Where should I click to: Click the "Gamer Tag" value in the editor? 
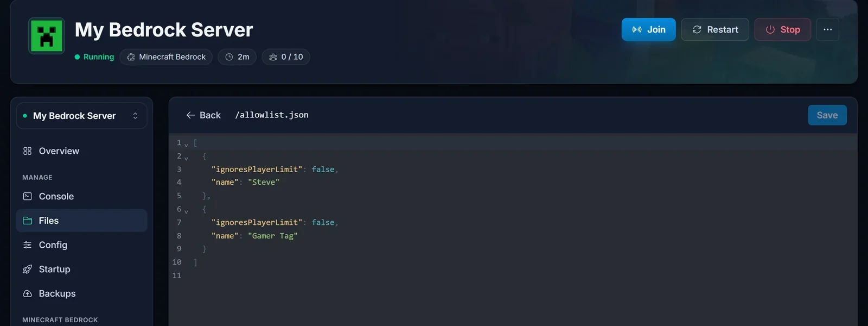(x=273, y=236)
